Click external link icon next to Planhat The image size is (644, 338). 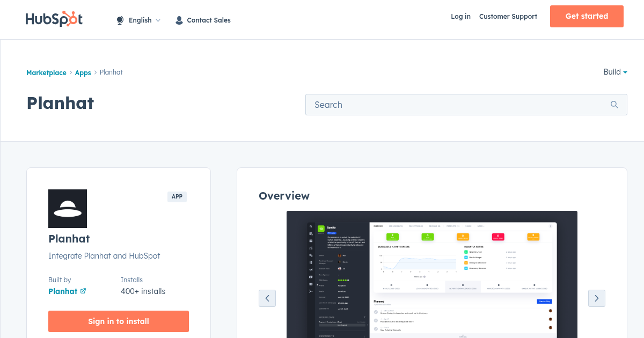pos(83,291)
